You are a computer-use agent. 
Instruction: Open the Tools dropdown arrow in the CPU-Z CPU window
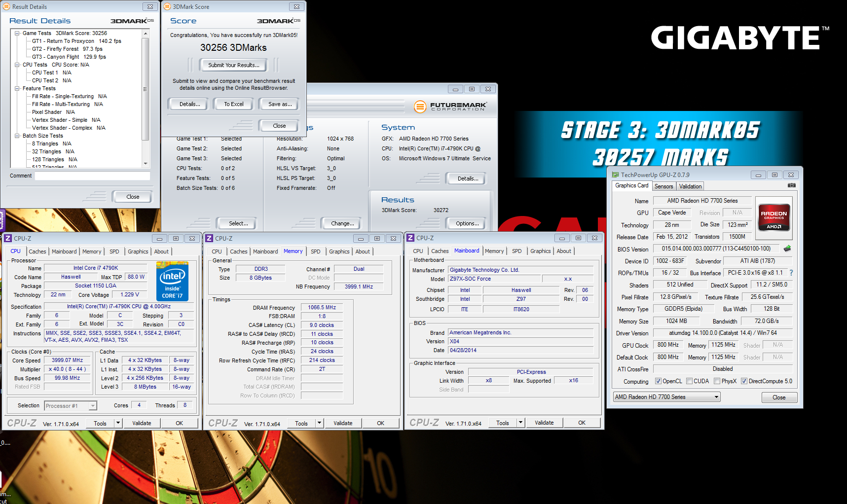[118, 423]
